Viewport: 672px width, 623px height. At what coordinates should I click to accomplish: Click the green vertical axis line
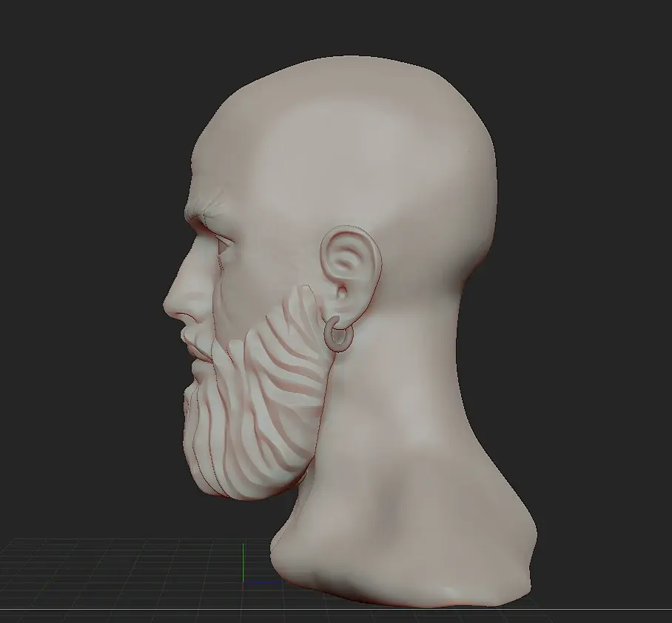coord(243,563)
